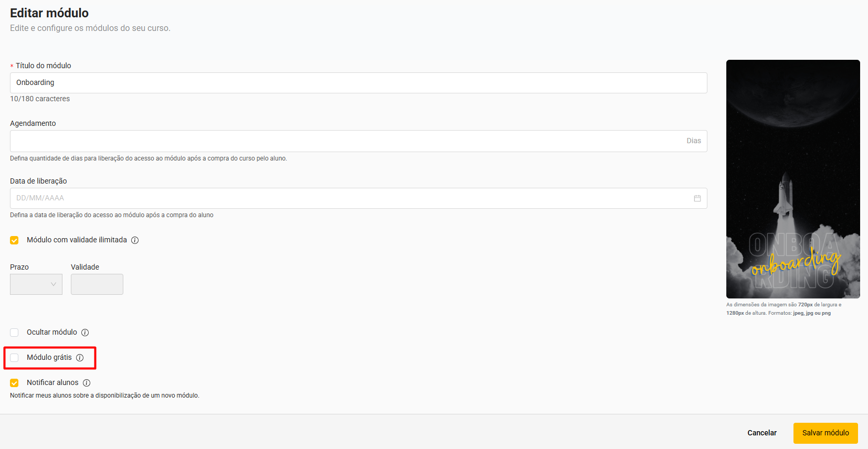This screenshot has height=449, width=868.
Task: Tick the Módulo grátis checkbox
Action: coord(14,358)
